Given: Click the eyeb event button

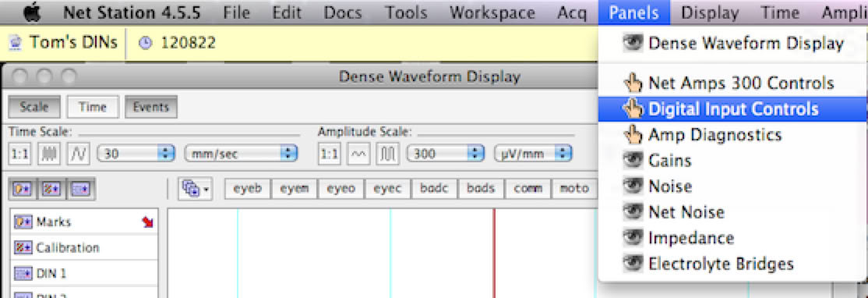Looking at the screenshot, I should click(x=248, y=189).
